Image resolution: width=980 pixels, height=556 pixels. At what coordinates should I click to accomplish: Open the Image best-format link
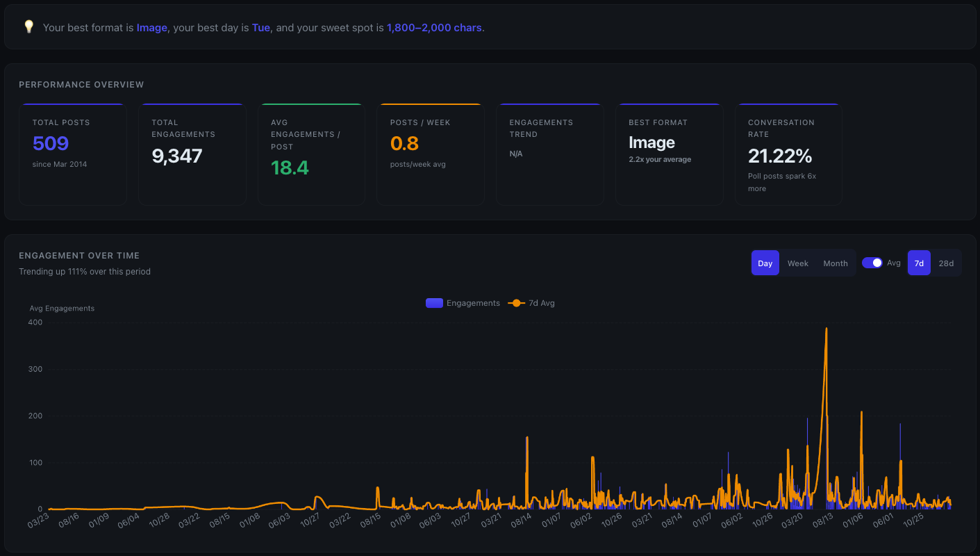point(151,27)
